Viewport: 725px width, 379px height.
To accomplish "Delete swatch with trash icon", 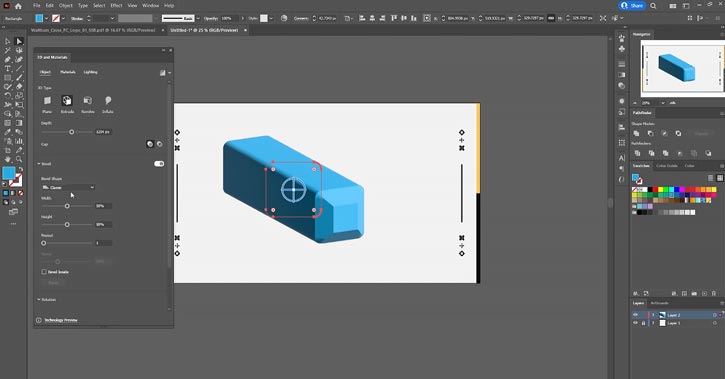I will [713, 293].
